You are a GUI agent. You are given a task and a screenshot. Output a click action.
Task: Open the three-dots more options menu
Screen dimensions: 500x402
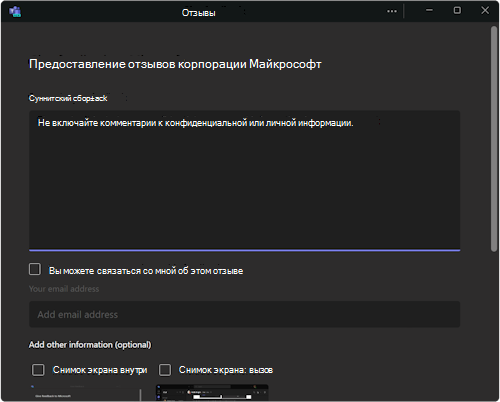coord(392,11)
